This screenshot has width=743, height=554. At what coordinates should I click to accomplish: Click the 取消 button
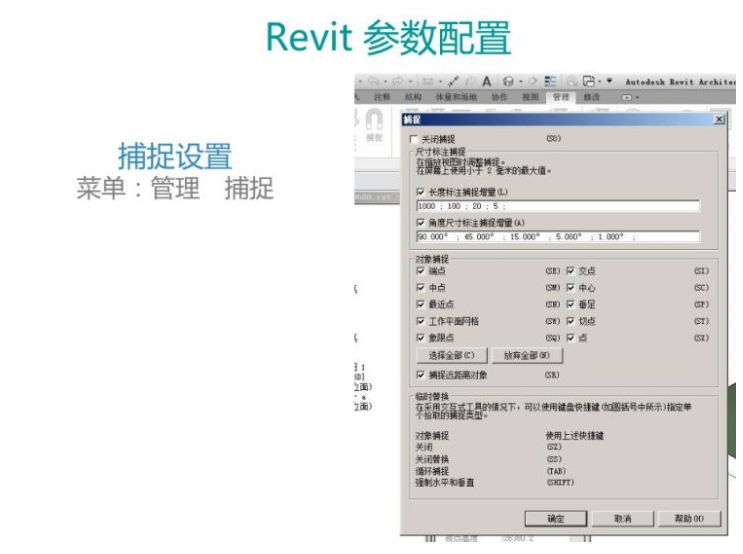623,518
